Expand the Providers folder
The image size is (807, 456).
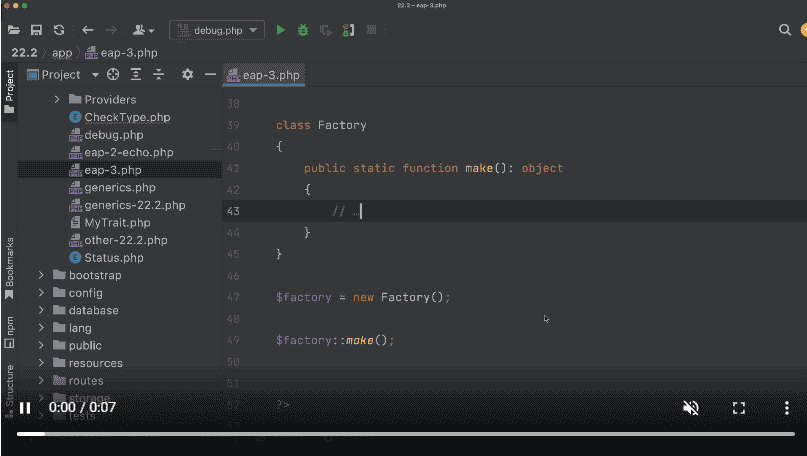(x=57, y=99)
